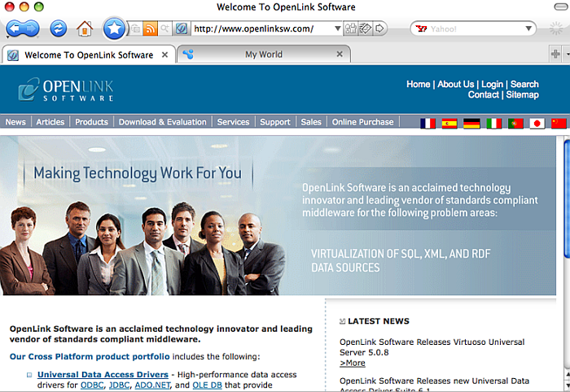Screen dimensions: 570x392
Task: Reload the page with the refresh icon
Action: 58,29
